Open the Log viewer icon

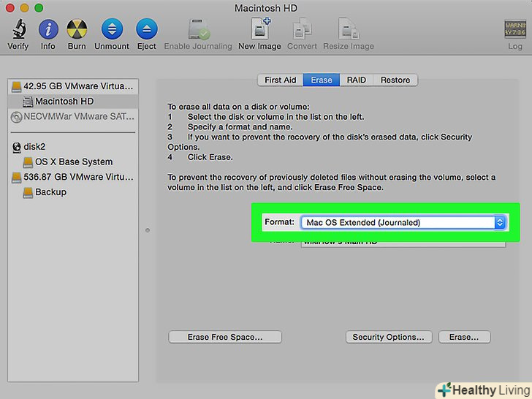click(x=514, y=29)
